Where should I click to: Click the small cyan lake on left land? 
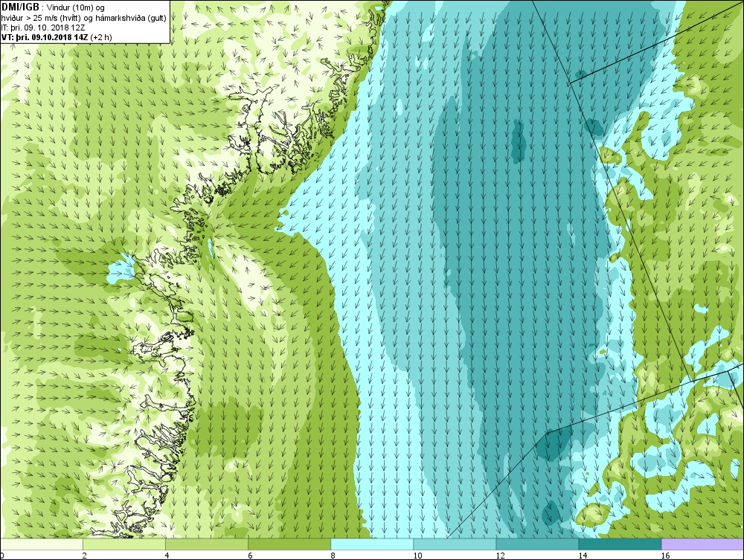click(x=123, y=268)
